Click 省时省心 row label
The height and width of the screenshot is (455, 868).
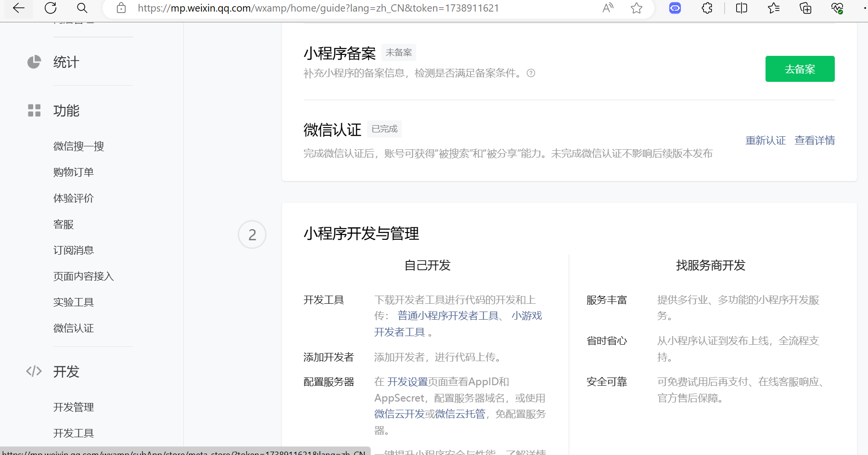click(x=607, y=340)
